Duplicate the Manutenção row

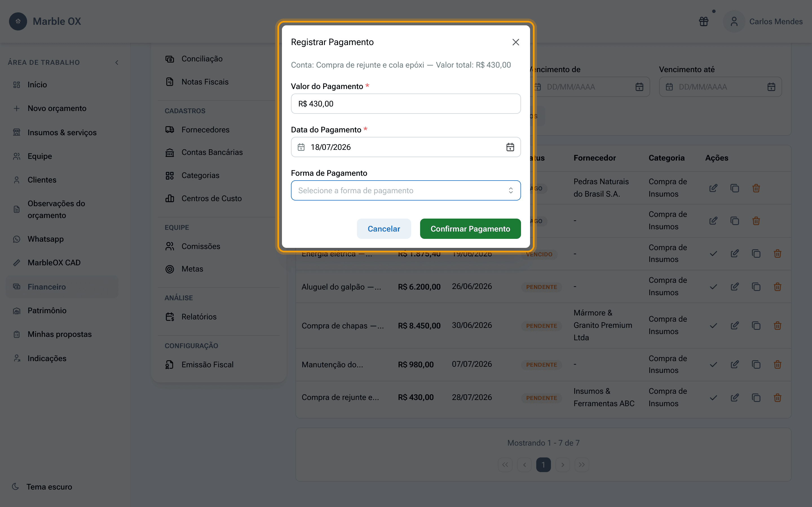756,364
